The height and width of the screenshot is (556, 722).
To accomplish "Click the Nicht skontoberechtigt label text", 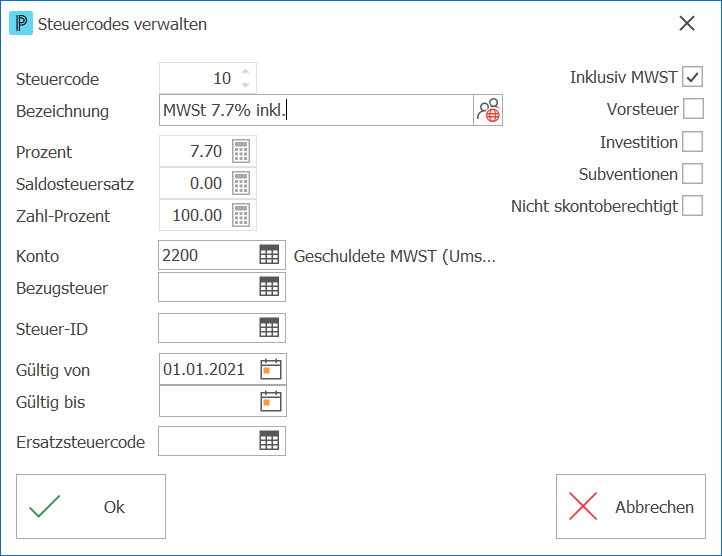I will point(594,206).
